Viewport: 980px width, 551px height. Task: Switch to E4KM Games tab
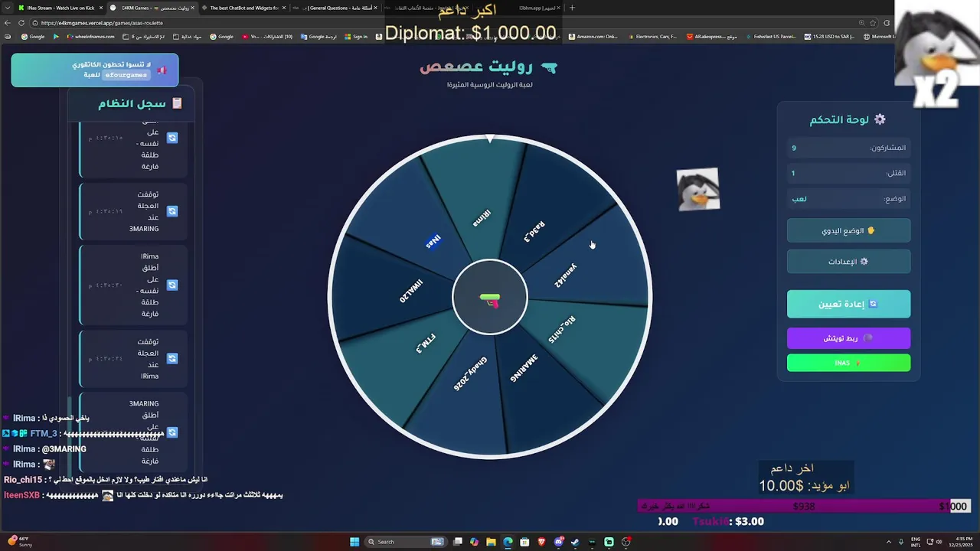(152, 8)
